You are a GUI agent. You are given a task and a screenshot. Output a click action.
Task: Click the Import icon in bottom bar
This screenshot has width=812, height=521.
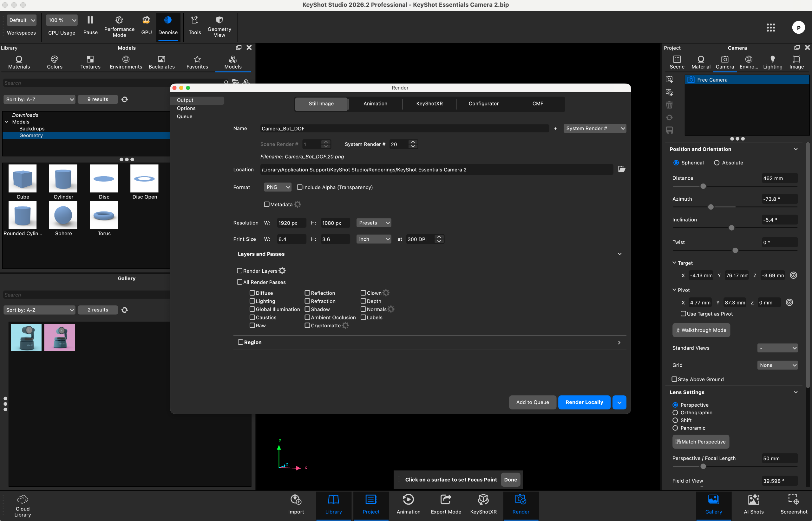296,504
